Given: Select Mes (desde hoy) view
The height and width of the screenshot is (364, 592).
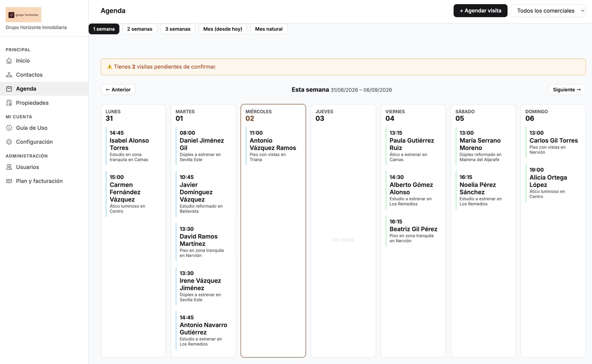Looking at the screenshot, I should [x=223, y=29].
